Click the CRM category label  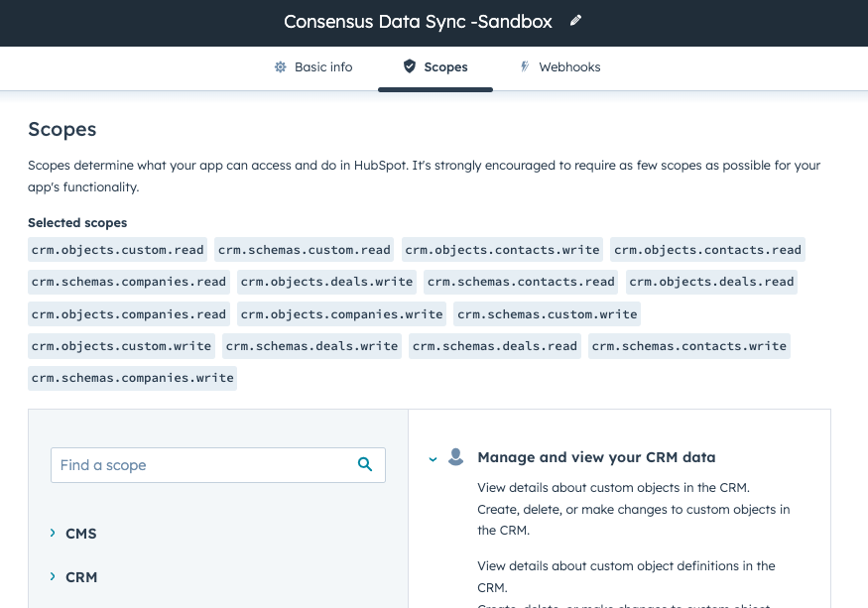(81, 577)
